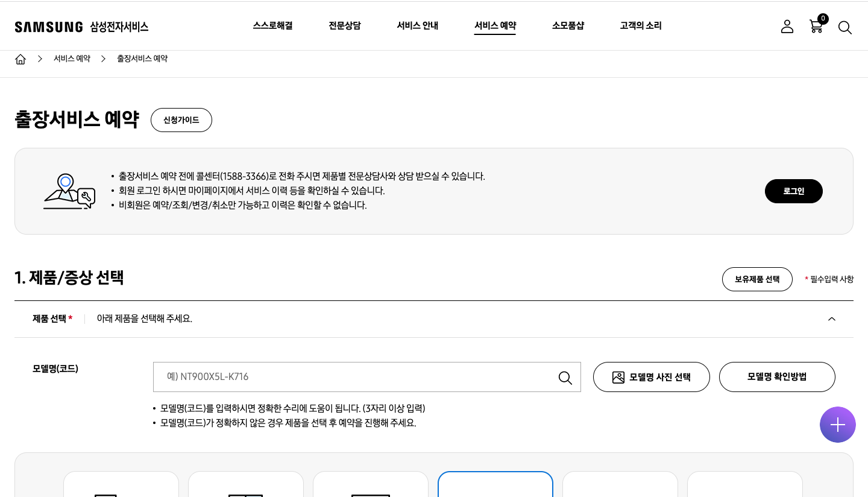868x497 pixels.
Task: Open the site search magnifier icon
Action: tap(845, 28)
